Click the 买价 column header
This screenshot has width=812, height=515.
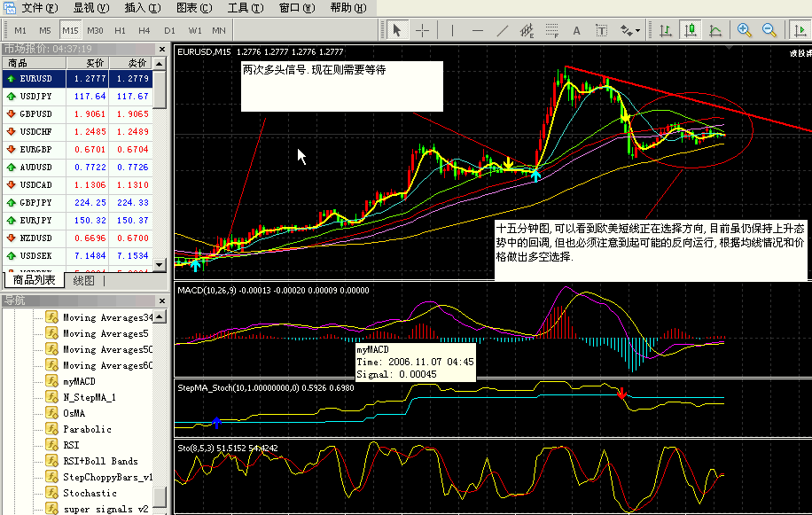[x=88, y=63]
